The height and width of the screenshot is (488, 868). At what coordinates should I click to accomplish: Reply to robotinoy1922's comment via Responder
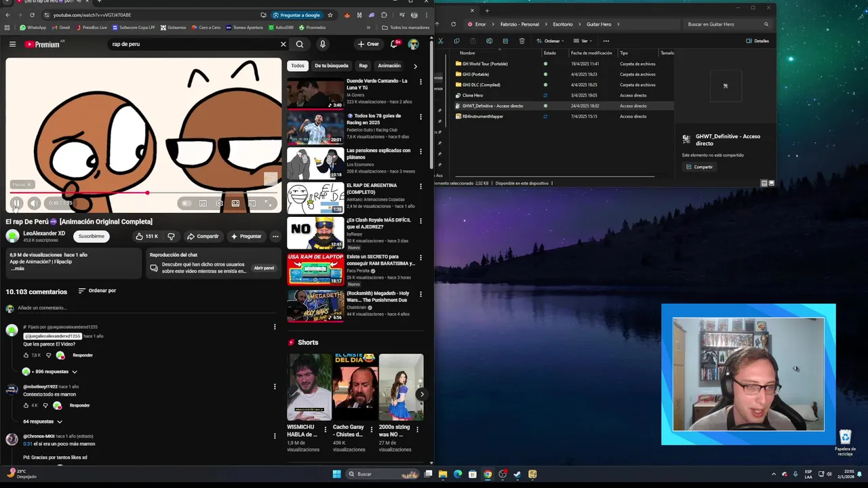(x=79, y=405)
